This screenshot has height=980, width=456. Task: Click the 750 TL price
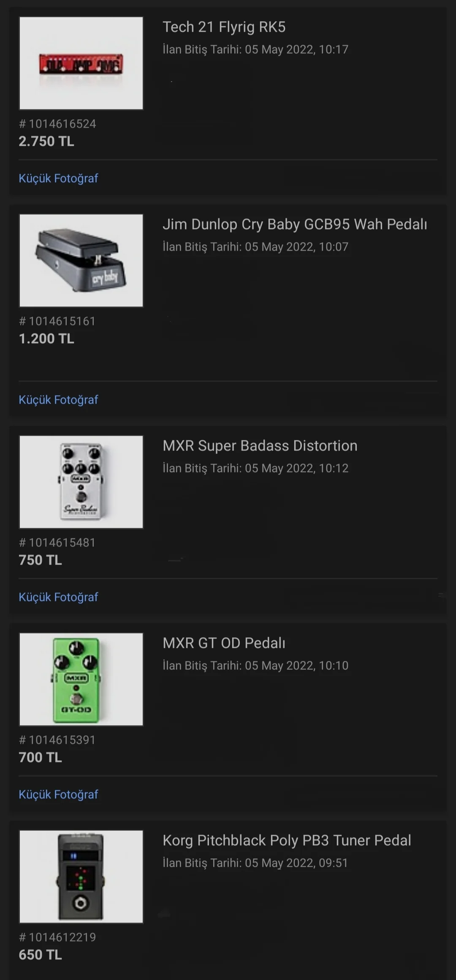point(41,560)
